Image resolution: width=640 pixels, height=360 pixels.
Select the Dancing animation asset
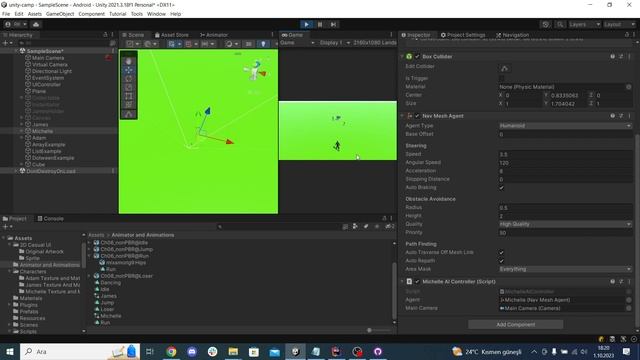110,283
